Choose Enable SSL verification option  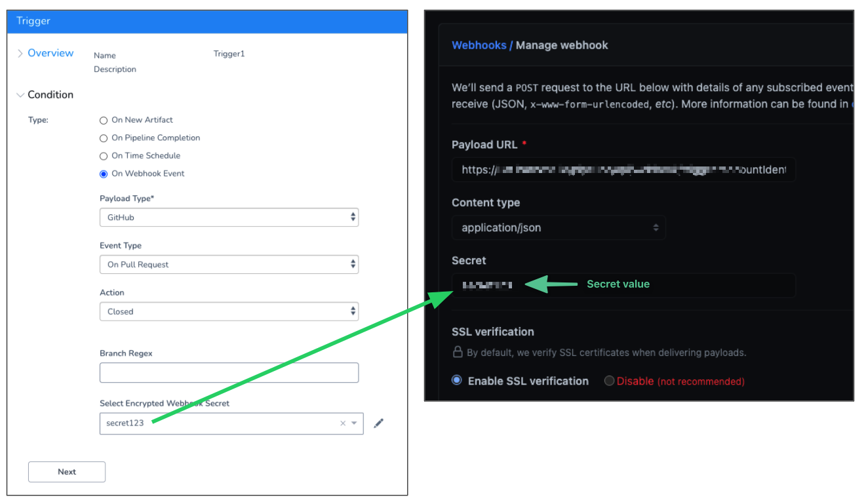point(458,381)
